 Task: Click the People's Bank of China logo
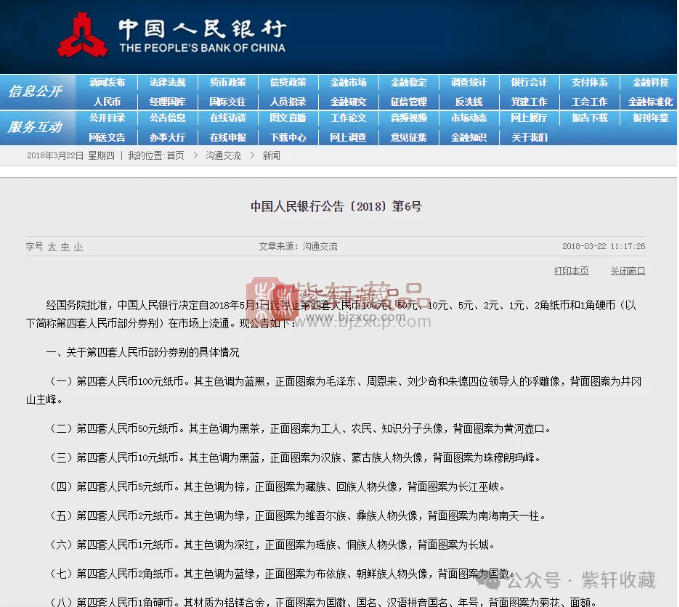82,36
